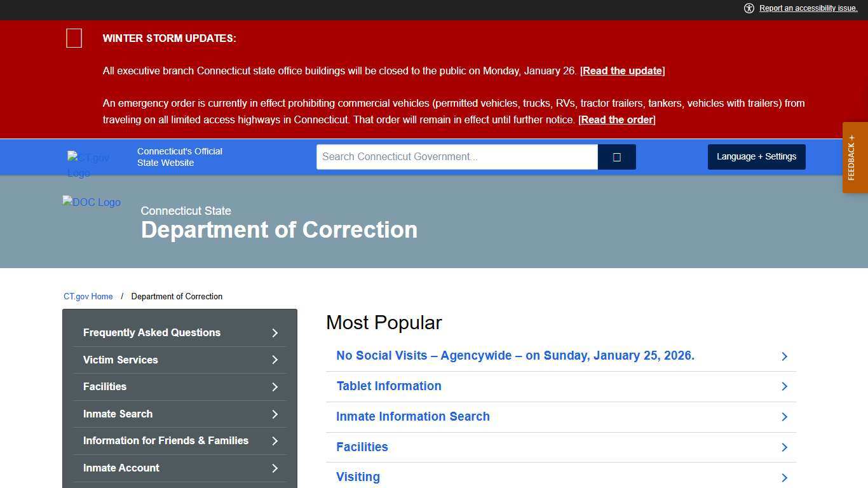Click the chevron on the Visiting row
This screenshot has height=488, width=868.
pyautogui.click(x=784, y=477)
